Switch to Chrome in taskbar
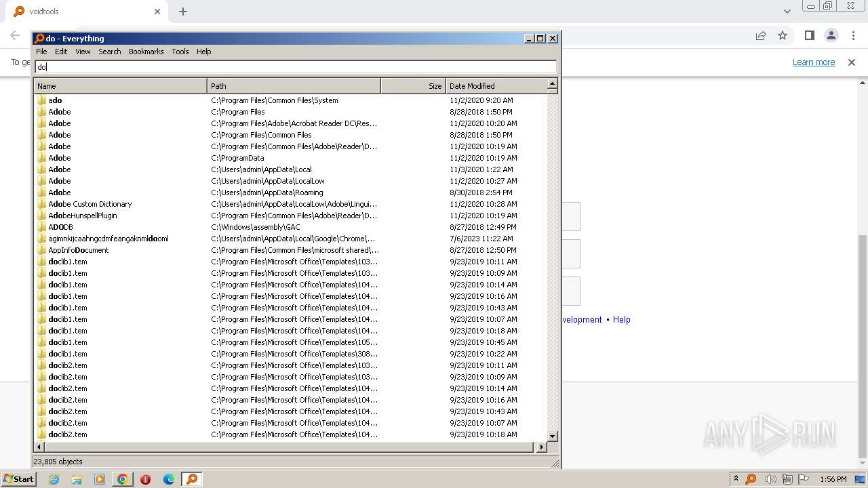868x488 pixels. click(123, 479)
